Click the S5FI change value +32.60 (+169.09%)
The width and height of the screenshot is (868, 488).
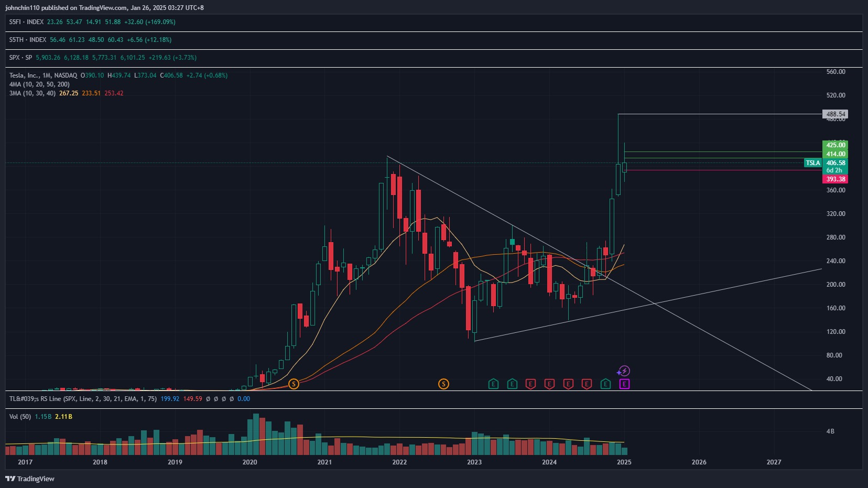pyautogui.click(x=150, y=22)
